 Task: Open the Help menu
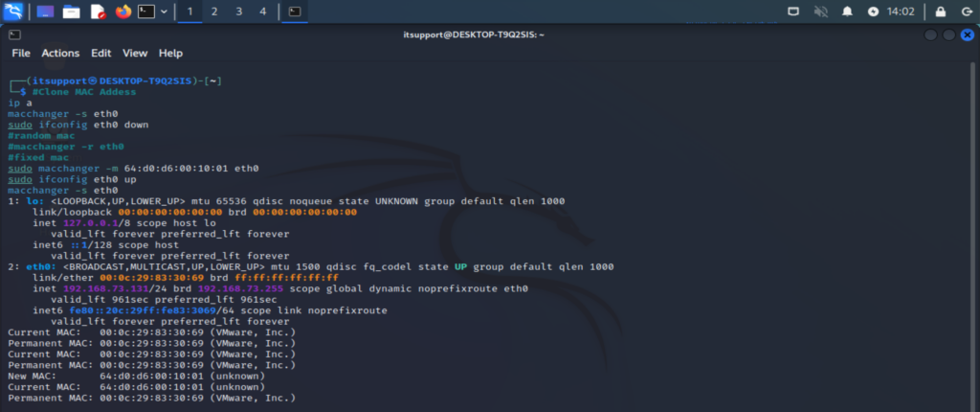pos(170,54)
